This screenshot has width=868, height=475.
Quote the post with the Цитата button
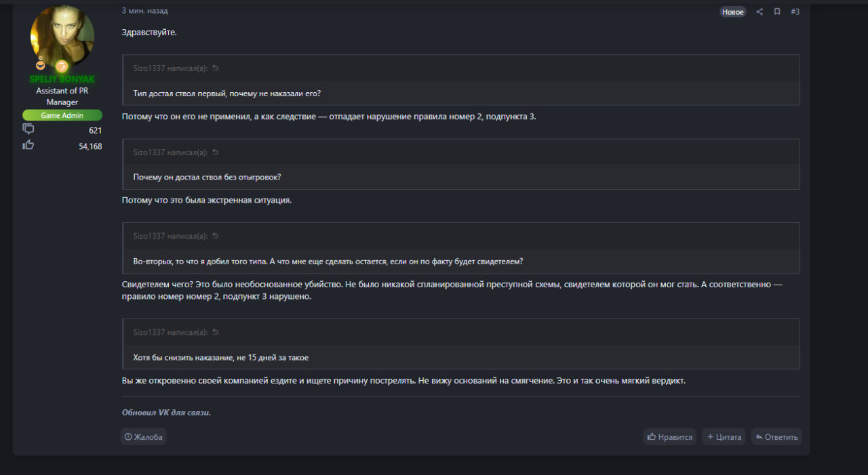click(724, 437)
